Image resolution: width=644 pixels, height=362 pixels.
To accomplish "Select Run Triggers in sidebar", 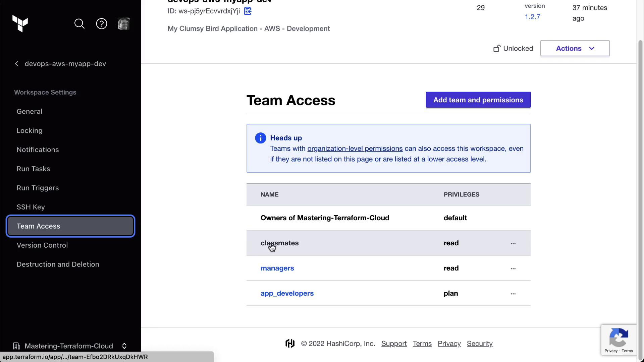I will [x=38, y=188].
